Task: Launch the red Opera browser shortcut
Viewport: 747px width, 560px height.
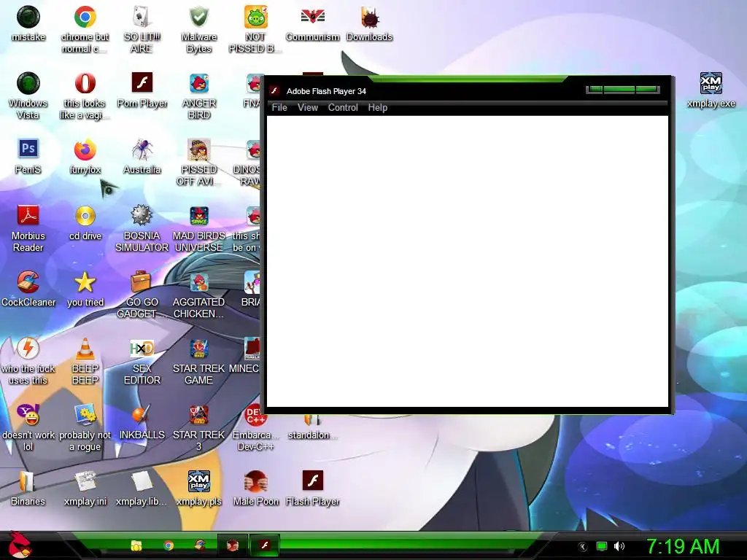Action: (x=85, y=96)
